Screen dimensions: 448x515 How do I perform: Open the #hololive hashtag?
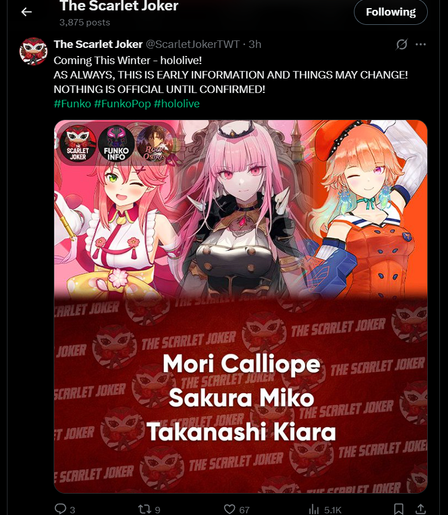(x=177, y=104)
